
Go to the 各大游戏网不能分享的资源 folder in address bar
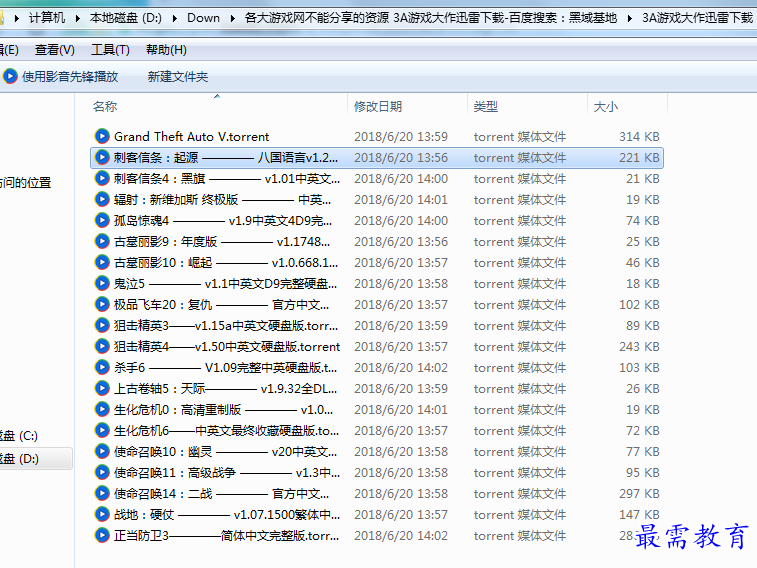point(431,18)
